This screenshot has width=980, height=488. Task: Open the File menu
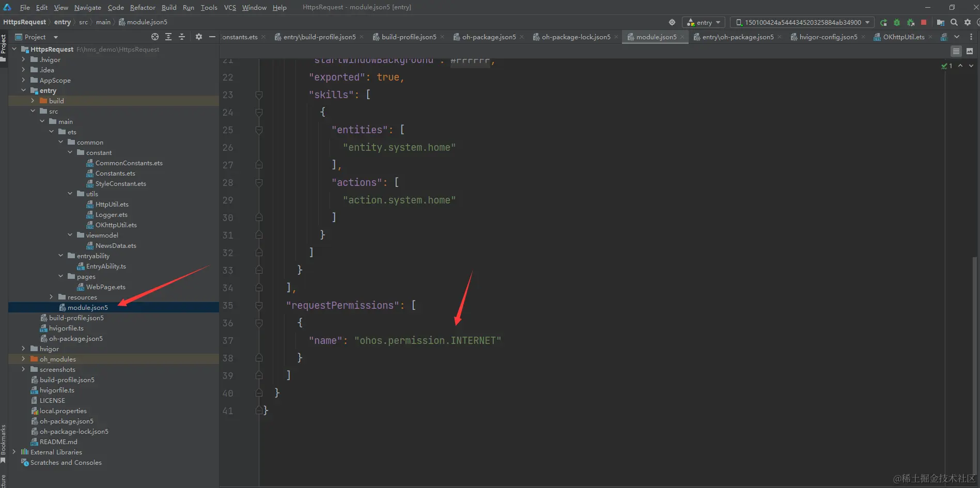[25, 7]
